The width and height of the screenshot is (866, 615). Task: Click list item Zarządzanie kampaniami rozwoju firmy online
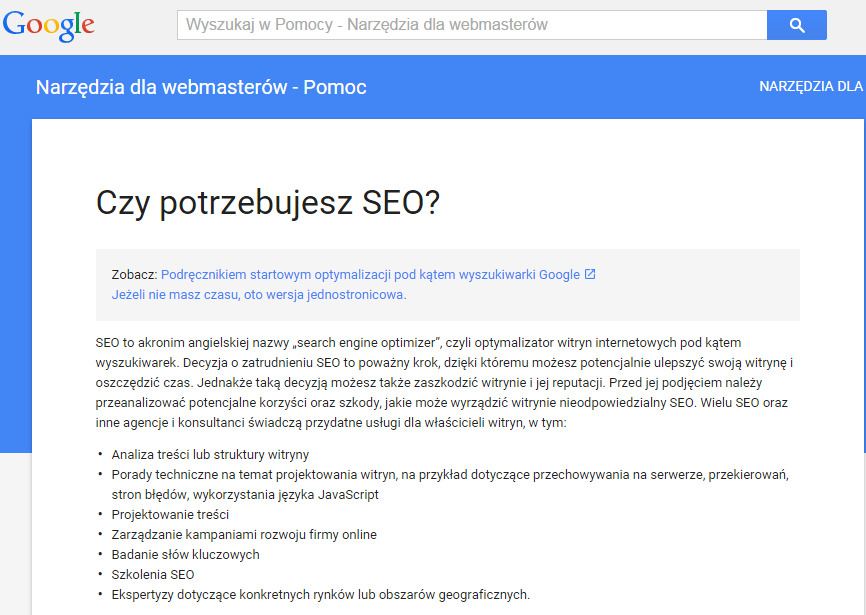pyautogui.click(x=244, y=534)
